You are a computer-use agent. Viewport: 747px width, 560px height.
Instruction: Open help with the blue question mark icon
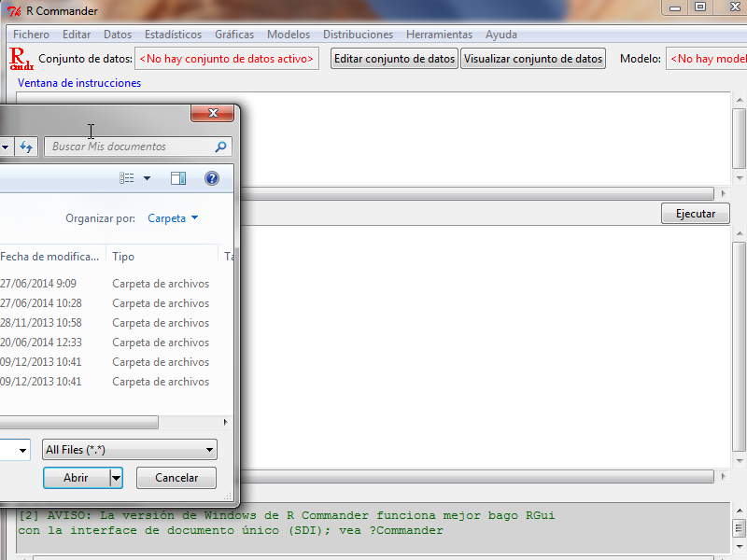211,178
